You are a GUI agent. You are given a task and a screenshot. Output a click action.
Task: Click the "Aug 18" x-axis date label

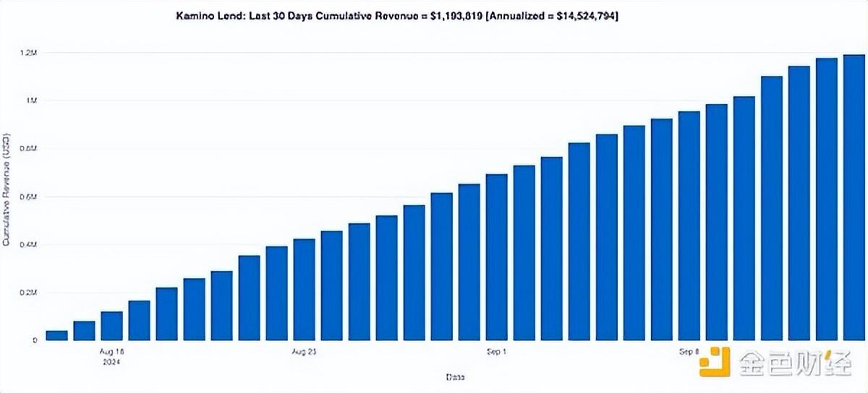[112, 352]
